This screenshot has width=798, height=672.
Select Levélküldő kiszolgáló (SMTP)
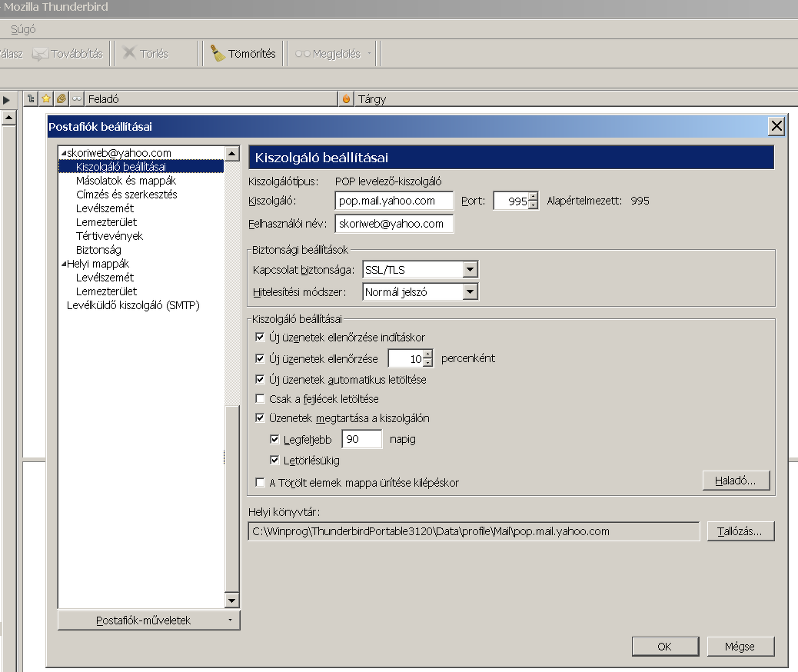pyautogui.click(x=133, y=305)
